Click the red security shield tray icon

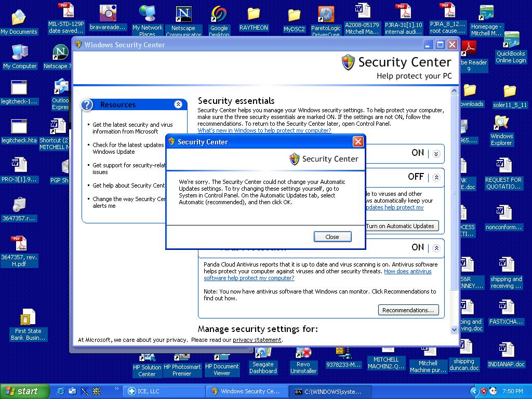coord(484,391)
